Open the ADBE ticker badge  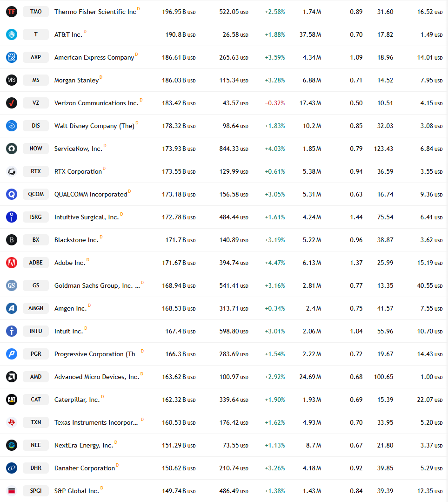tap(36, 263)
